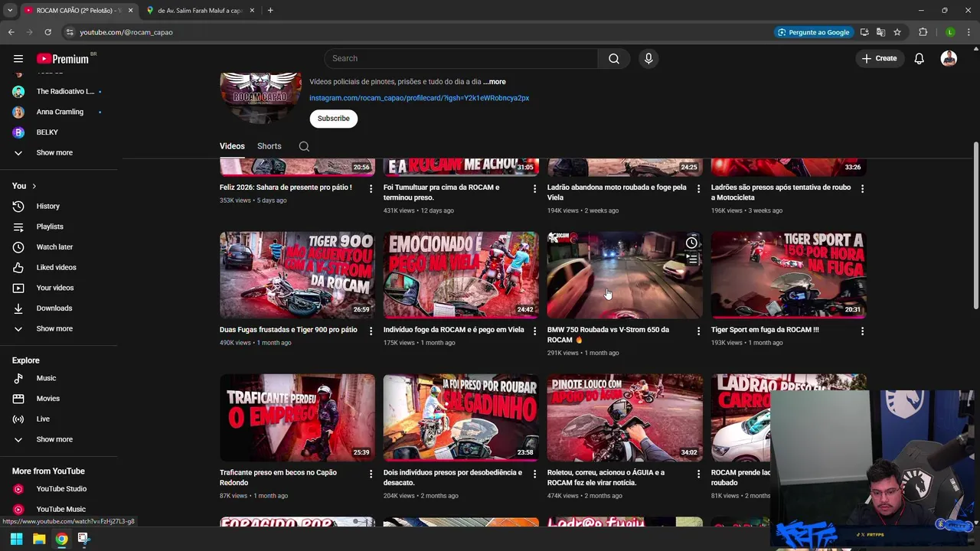Start voice search with microphone icon

[648, 58]
